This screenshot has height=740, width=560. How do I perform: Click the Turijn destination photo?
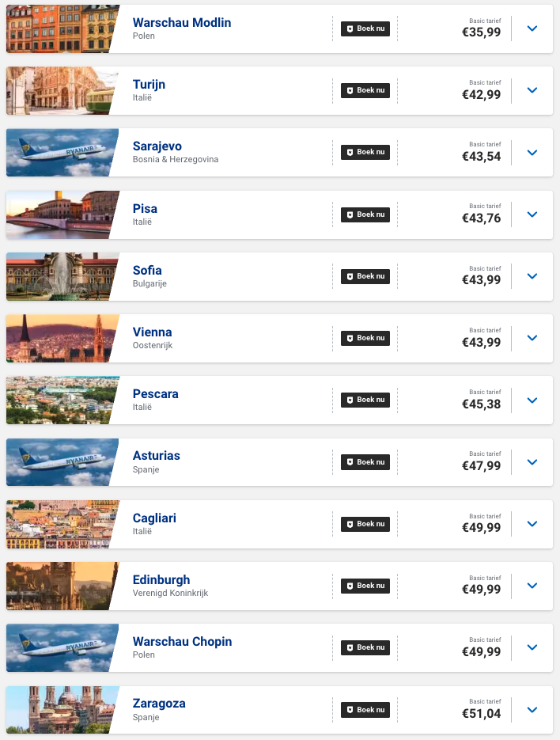[x=60, y=91]
